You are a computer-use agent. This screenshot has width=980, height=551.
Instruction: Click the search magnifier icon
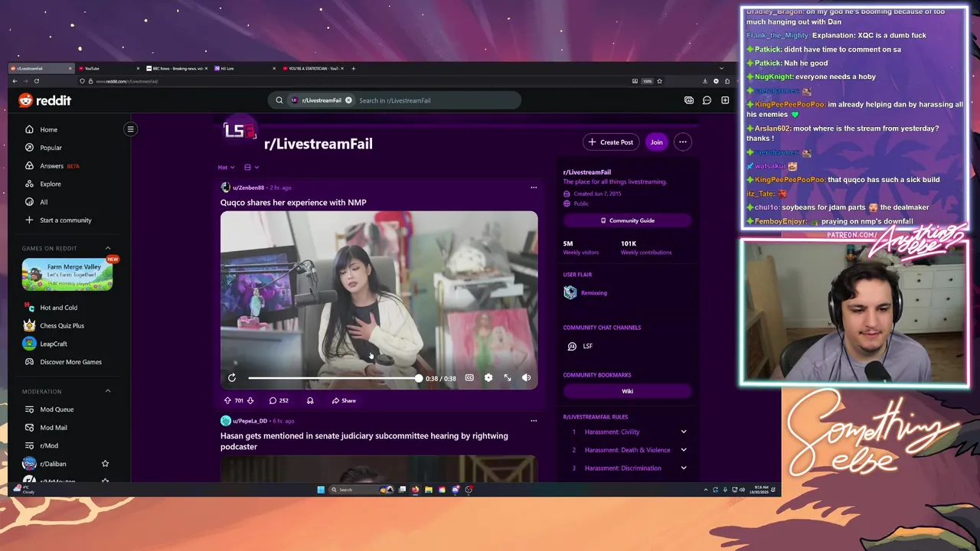[279, 100]
